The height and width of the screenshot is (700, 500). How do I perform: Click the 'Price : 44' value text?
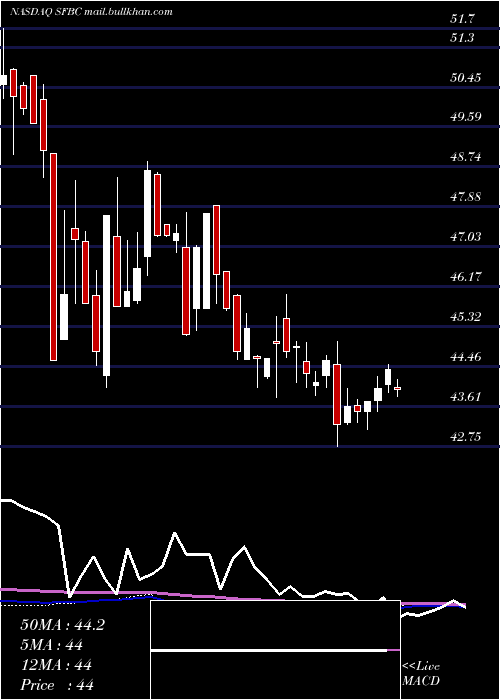coord(57,685)
